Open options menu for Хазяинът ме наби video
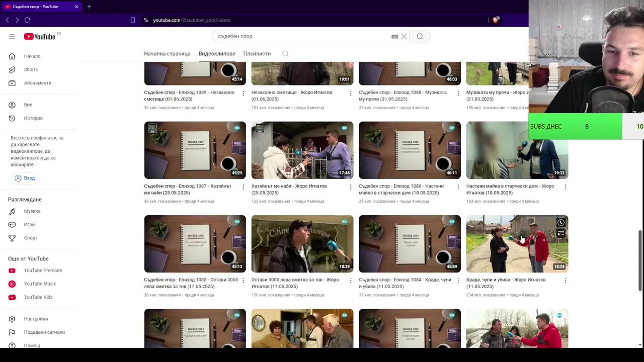 [x=351, y=187]
